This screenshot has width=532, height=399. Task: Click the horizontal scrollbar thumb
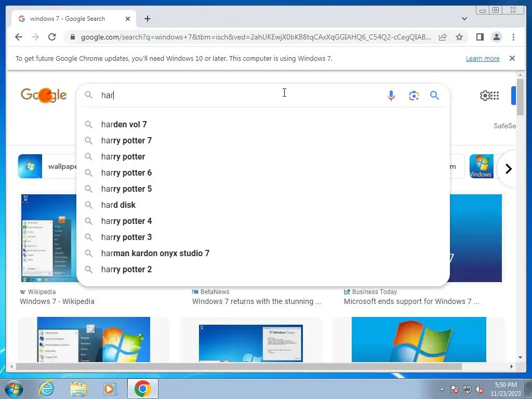pos(239,366)
